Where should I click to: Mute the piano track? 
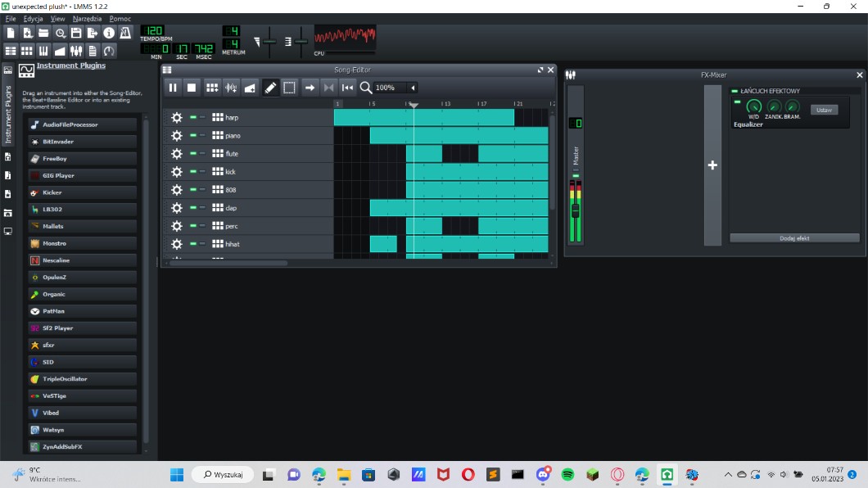(193, 136)
